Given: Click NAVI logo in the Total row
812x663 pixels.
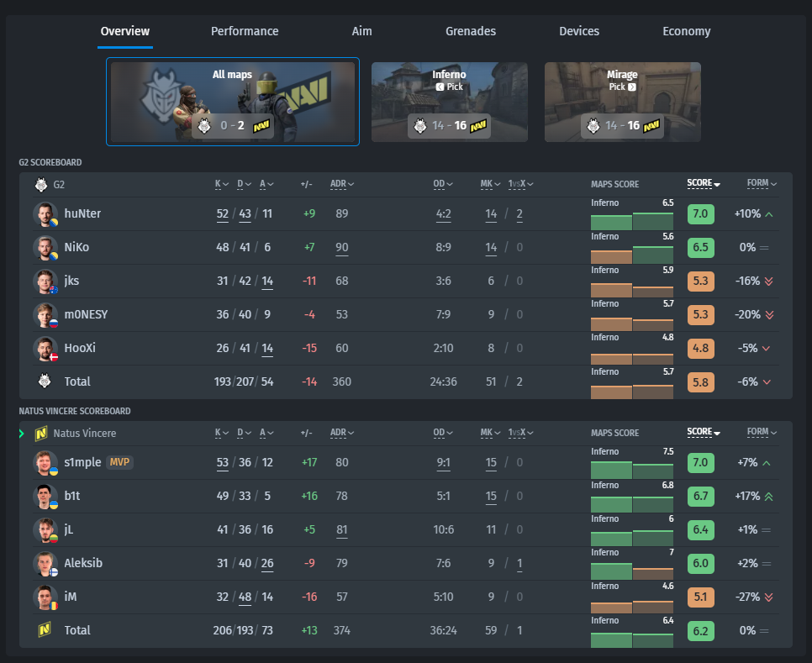Looking at the screenshot, I should click(x=45, y=629).
